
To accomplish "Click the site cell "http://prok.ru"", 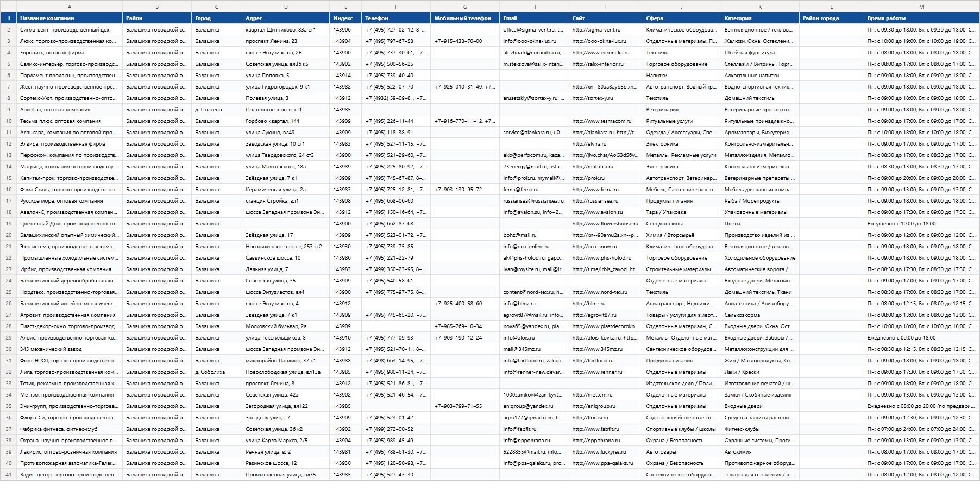I will (606, 178).
